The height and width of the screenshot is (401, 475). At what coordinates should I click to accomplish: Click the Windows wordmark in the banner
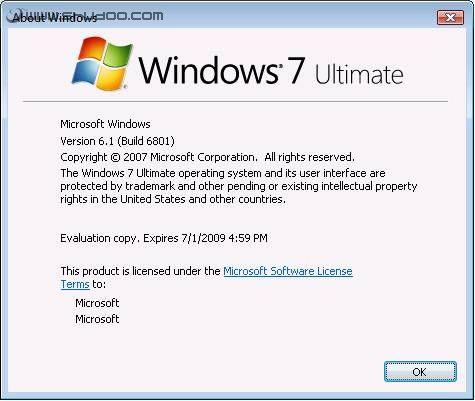click(208, 70)
